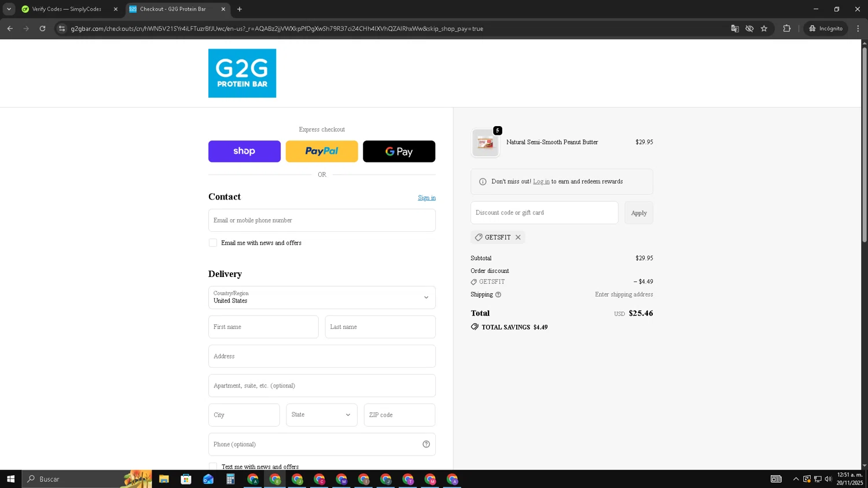Click the Total $25.46 amount
This screenshot has height=488, width=868.
pyautogui.click(x=641, y=313)
